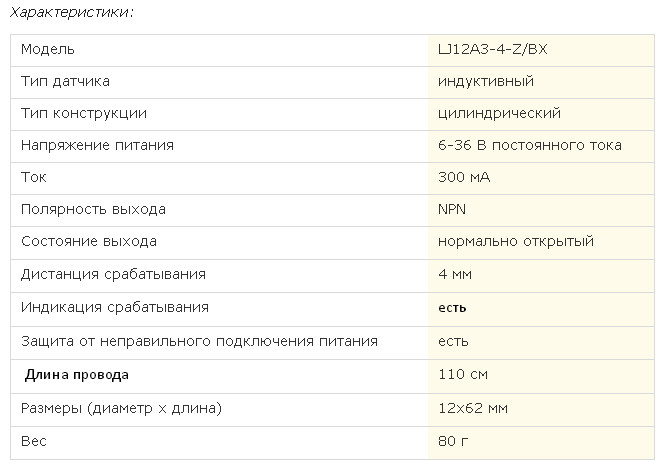The image size is (663, 467).
Task: Click the "нормально открытый" value
Action: 516,241
